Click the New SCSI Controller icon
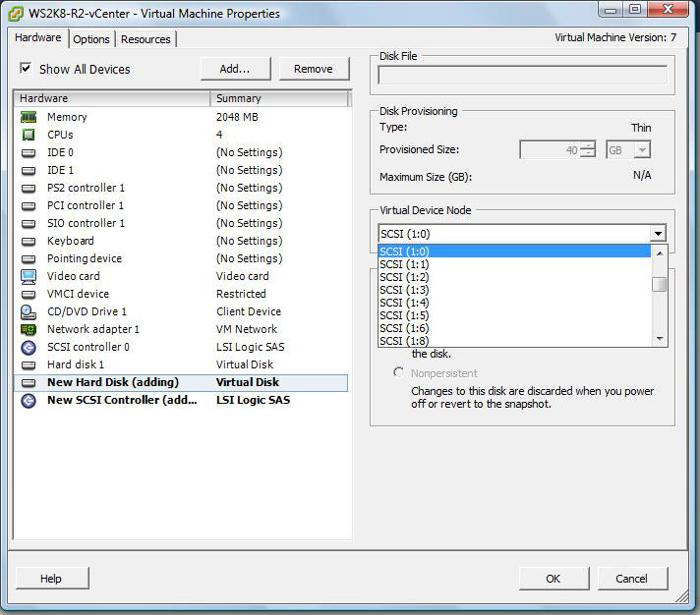The image size is (700, 615). coord(29,401)
